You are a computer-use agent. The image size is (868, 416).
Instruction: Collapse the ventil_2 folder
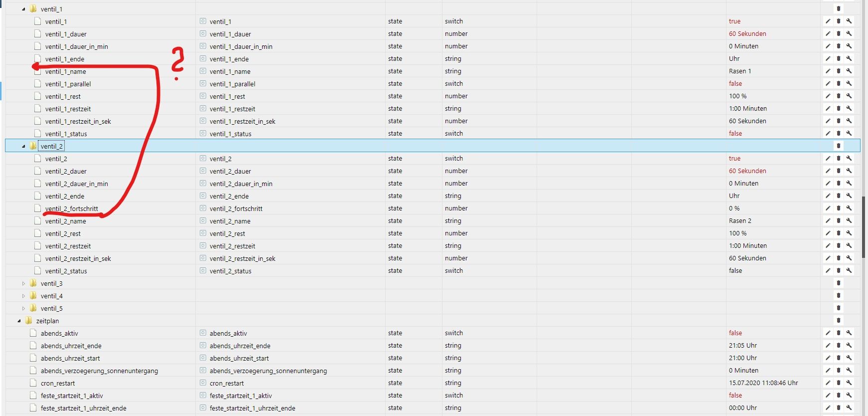pyautogui.click(x=23, y=146)
